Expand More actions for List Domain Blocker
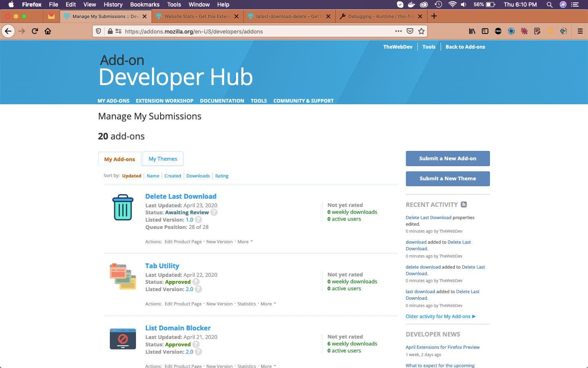The width and height of the screenshot is (588, 368). 268,366
